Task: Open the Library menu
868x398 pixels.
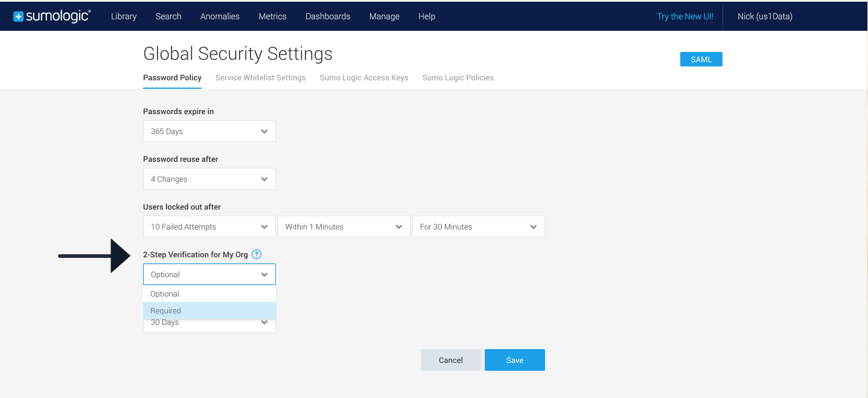Action: click(124, 16)
